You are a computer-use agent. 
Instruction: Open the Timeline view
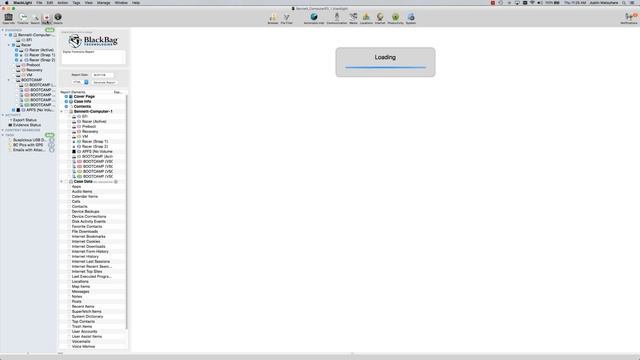point(23,18)
